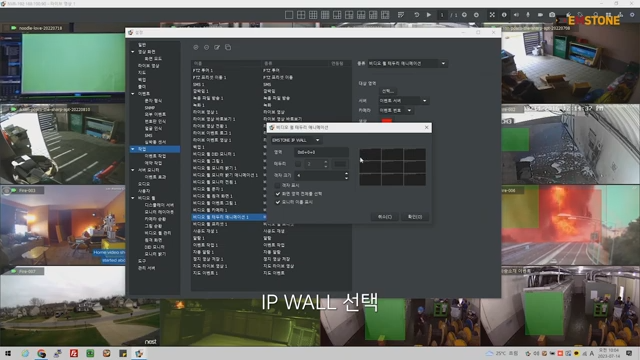The width and height of the screenshot is (640, 360).
Task: Open settings gear at toolbar far right
Action: click(632, 15)
